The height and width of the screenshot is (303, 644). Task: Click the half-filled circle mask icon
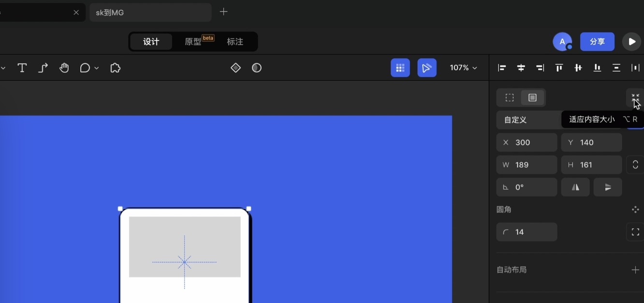click(257, 68)
